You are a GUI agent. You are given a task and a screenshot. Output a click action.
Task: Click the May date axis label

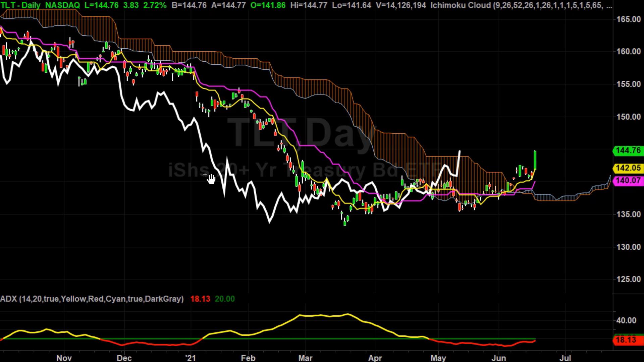[438, 358]
